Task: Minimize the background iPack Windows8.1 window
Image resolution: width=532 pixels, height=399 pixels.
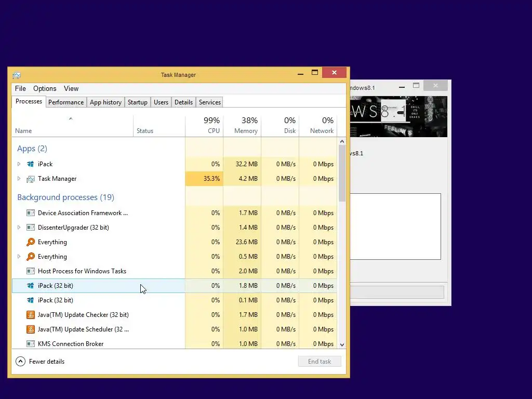Action: pyautogui.click(x=402, y=87)
